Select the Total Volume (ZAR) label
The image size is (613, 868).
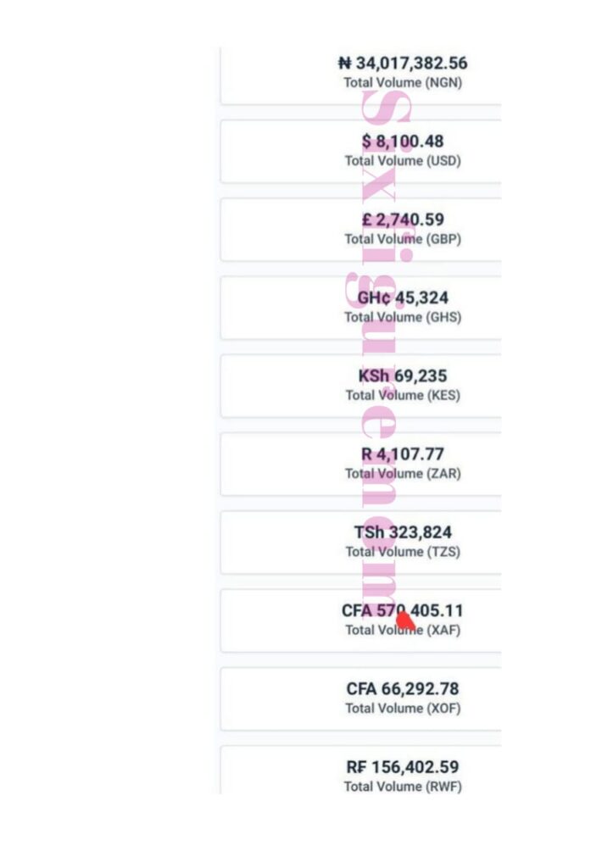(403, 474)
